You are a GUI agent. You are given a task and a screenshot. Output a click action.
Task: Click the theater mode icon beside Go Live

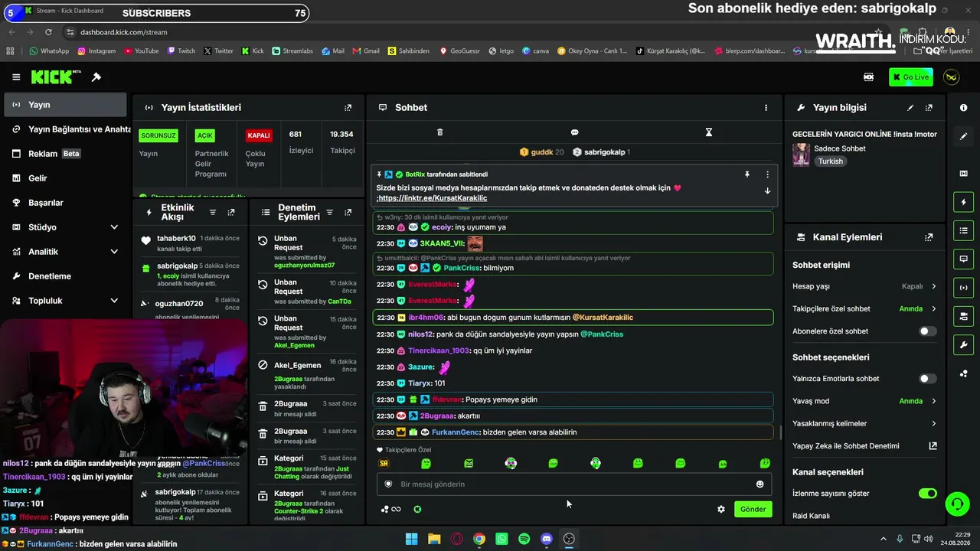click(868, 77)
